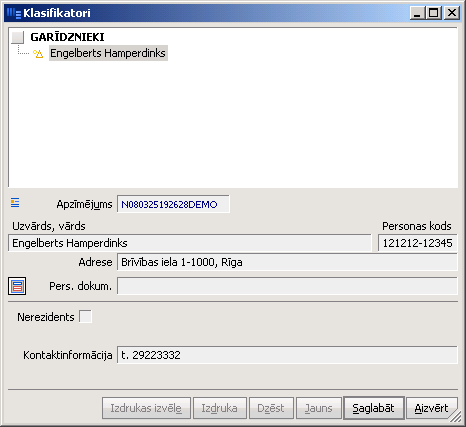Viewport: 466px width, 427px height.
Task: Click the Apzīmējums code field
Action: pos(173,204)
